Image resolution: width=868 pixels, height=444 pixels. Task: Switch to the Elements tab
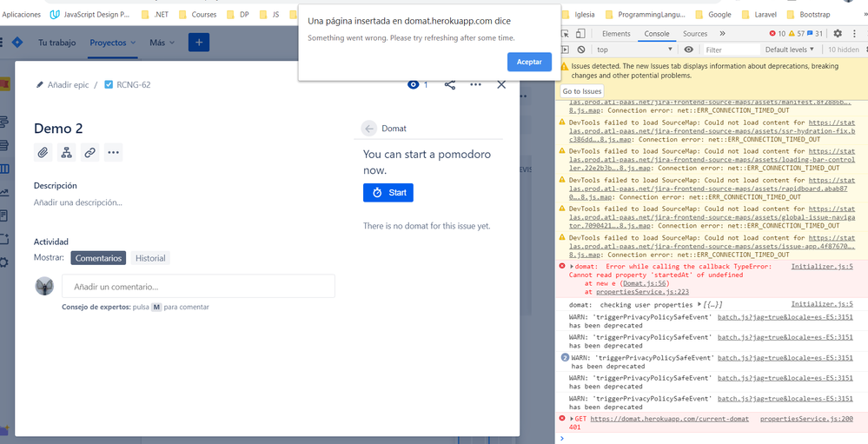pyautogui.click(x=616, y=34)
